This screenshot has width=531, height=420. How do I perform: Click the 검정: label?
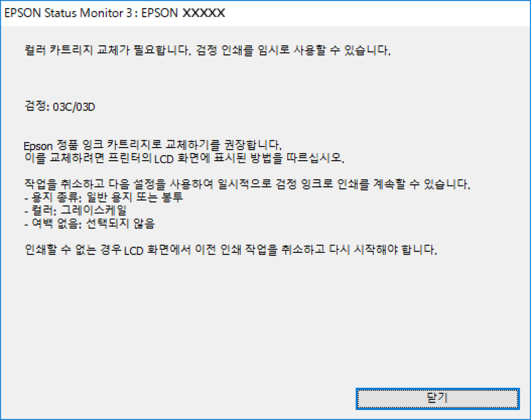37,106
